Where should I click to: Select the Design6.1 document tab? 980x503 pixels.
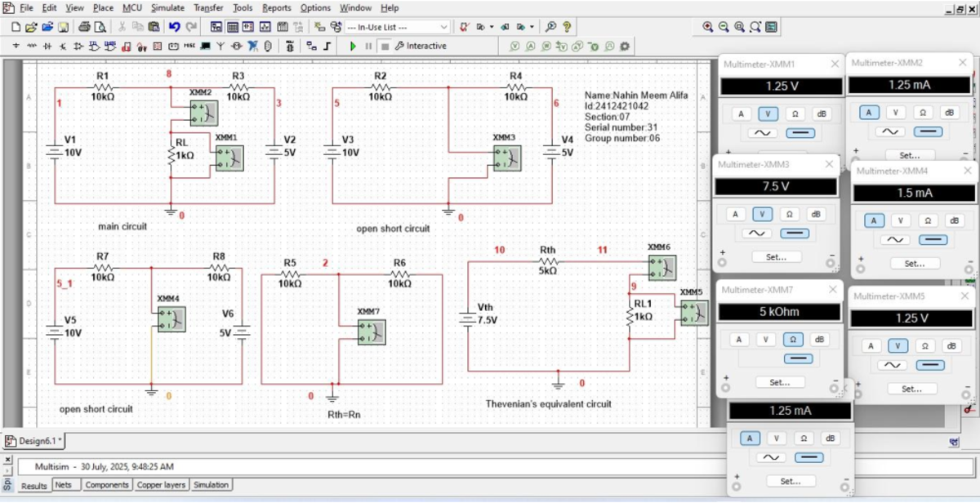tap(34, 441)
